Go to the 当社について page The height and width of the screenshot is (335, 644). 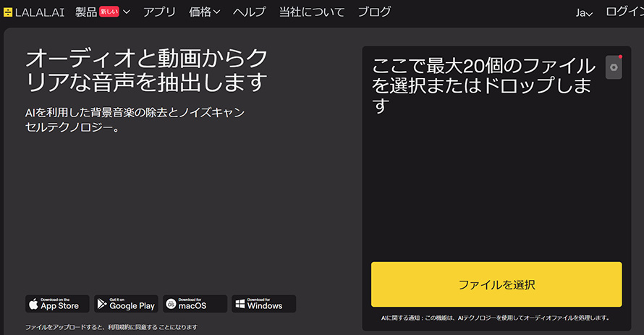(x=312, y=12)
